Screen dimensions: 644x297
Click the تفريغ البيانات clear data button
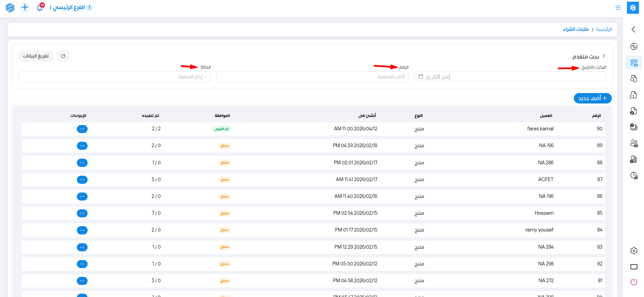(36, 56)
